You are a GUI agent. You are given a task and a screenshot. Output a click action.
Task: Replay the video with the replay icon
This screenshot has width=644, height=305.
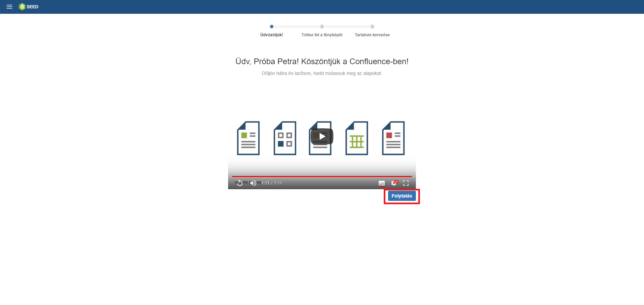tap(239, 183)
